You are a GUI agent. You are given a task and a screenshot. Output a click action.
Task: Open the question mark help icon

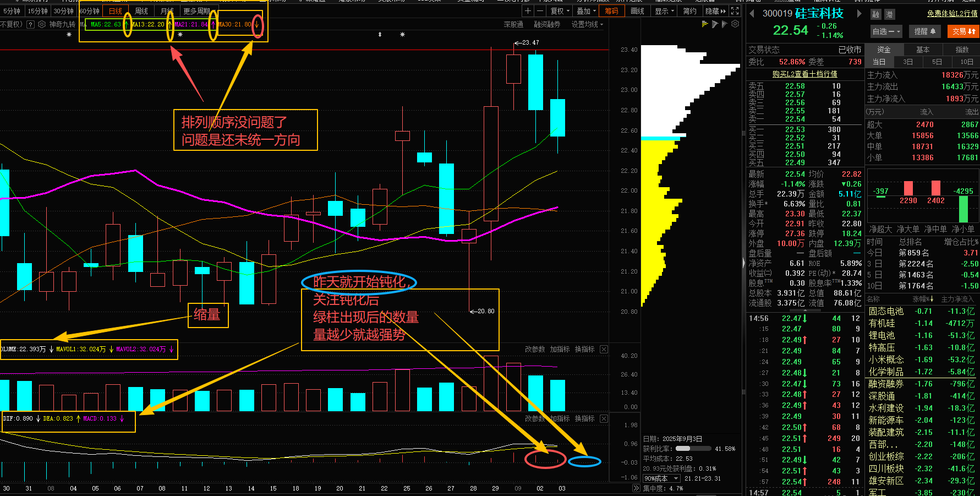(x=30, y=24)
